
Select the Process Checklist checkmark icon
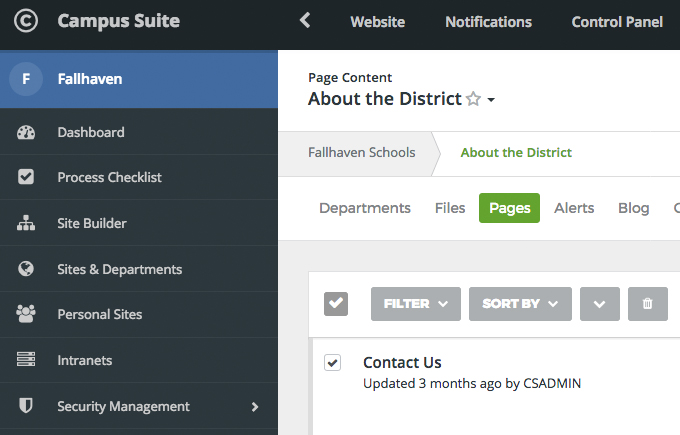coord(26,177)
